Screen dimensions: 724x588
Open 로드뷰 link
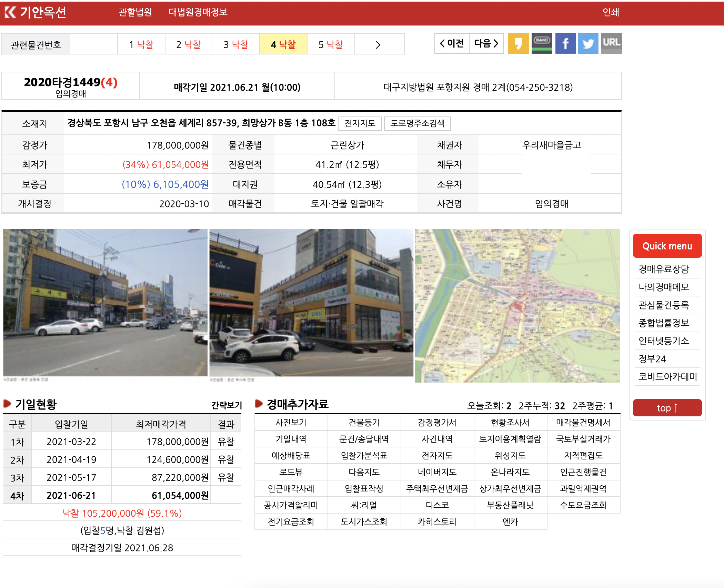click(291, 472)
